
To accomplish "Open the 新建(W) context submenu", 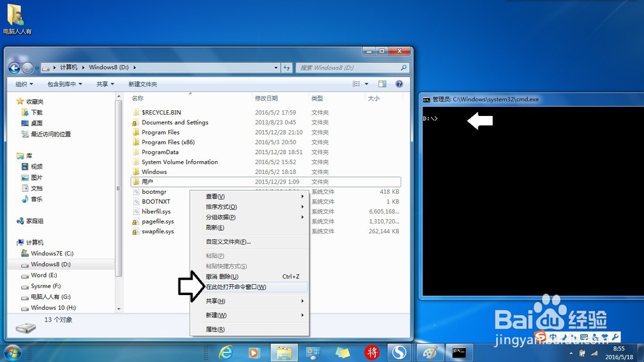I will pyautogui.click(x=249, y=315).
